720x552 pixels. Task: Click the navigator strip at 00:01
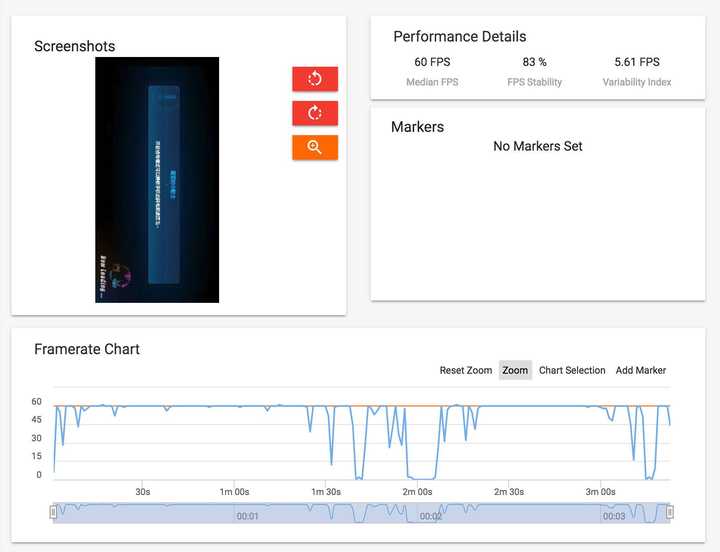coord(248,516)
